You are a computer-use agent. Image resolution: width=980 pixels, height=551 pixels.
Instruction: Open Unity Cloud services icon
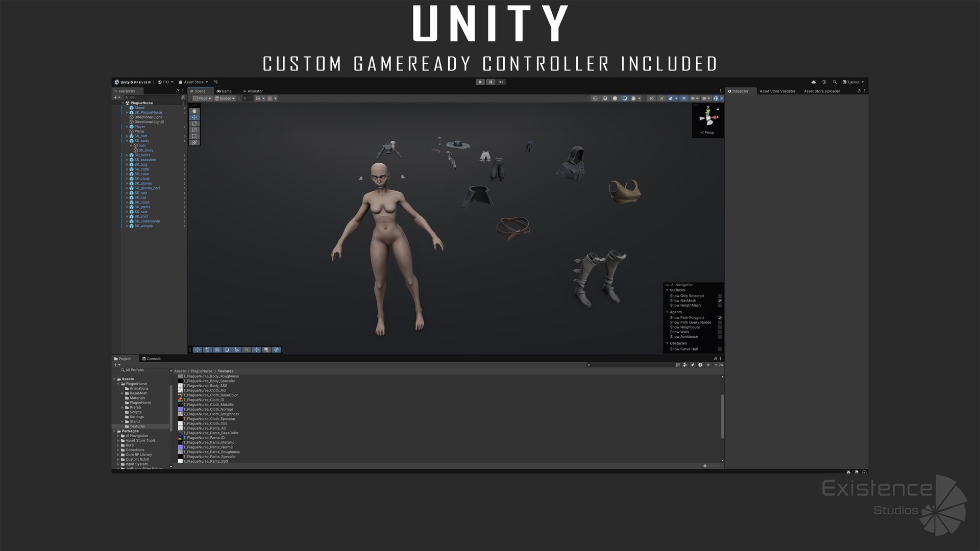814,82
